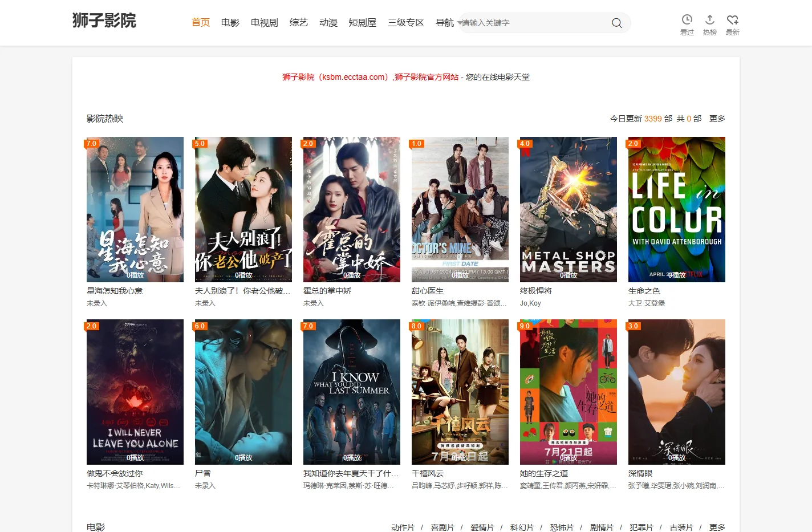Click the 千禧风云 title link

pos(428,473)
